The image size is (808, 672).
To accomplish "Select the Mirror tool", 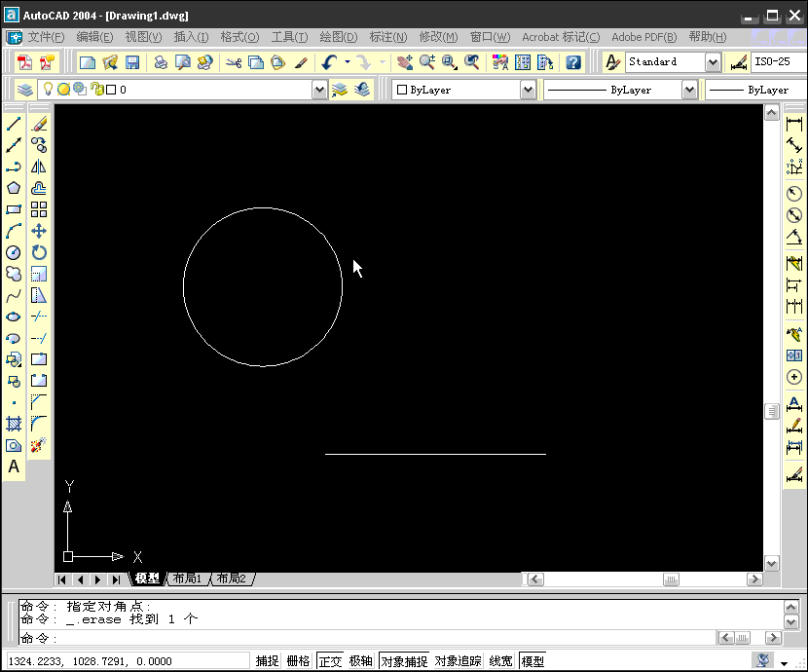I will click(x=39, y=167).
